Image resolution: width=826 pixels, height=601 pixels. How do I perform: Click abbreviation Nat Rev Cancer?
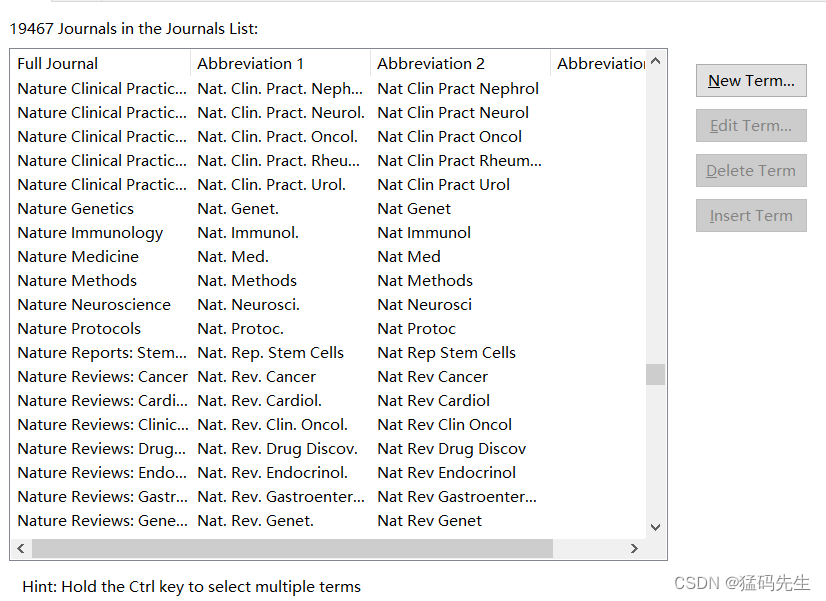click(x=432, y=377)
